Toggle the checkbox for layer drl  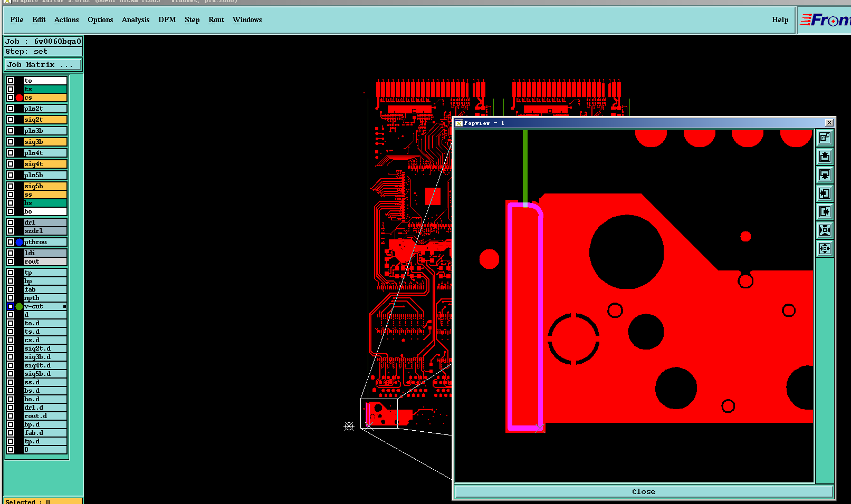(11, 222)
